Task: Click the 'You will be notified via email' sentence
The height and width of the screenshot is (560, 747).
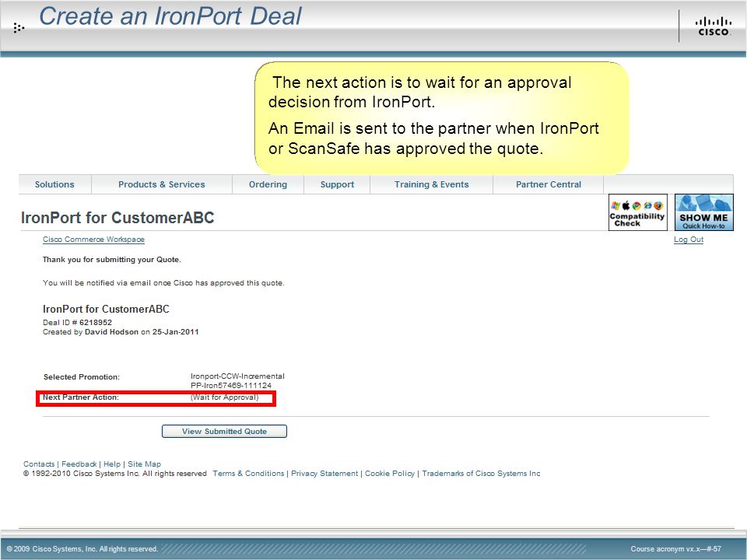Action: pyautogui.click(x=163, y=283)
